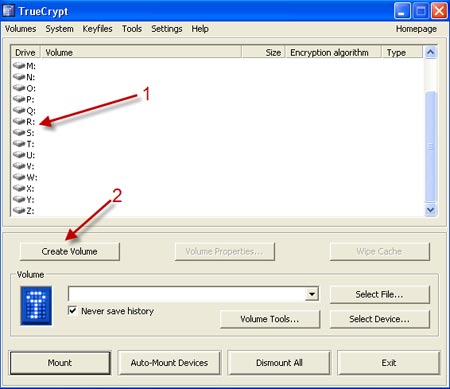
Task: Click the scrollbar down arrow in drive list
Action: coord(430,210)
